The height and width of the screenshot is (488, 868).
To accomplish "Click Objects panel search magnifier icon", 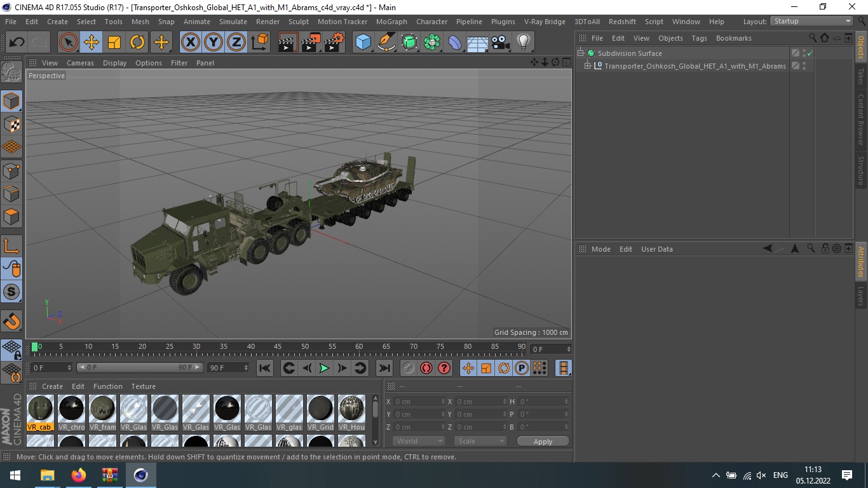I will [813, 38].
